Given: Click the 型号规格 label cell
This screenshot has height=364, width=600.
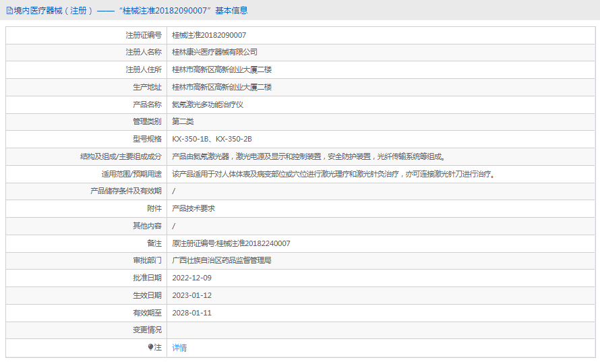Looking at the screenshot, I should (x=86, y=139).
